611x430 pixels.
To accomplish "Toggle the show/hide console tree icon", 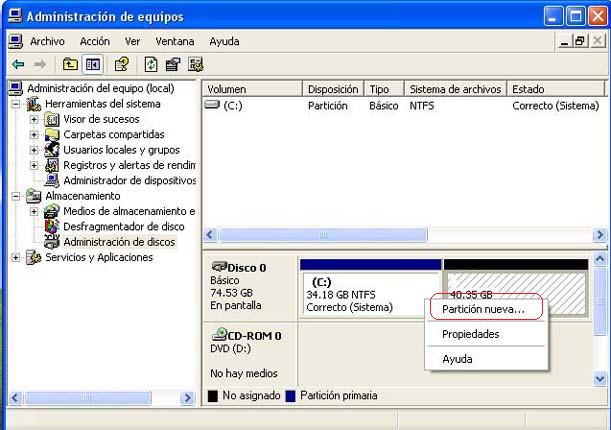I will coord(93,64).
